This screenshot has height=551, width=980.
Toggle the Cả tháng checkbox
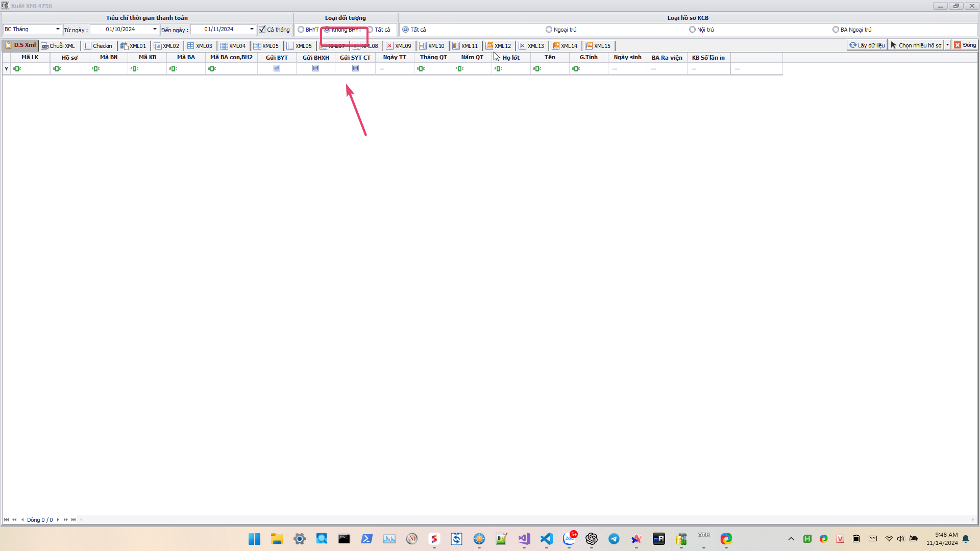pos(262,30)
